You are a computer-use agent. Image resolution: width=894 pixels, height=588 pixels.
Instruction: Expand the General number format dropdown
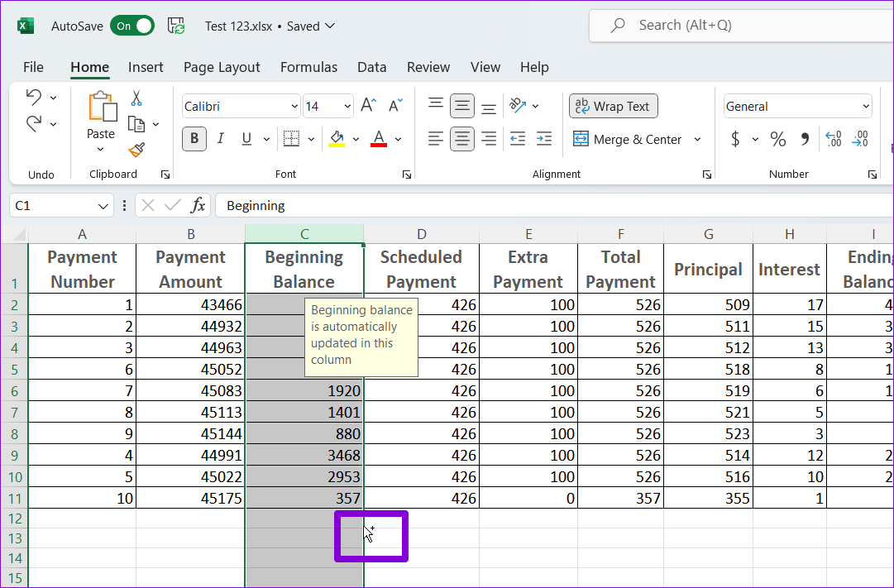coord(866,107)
